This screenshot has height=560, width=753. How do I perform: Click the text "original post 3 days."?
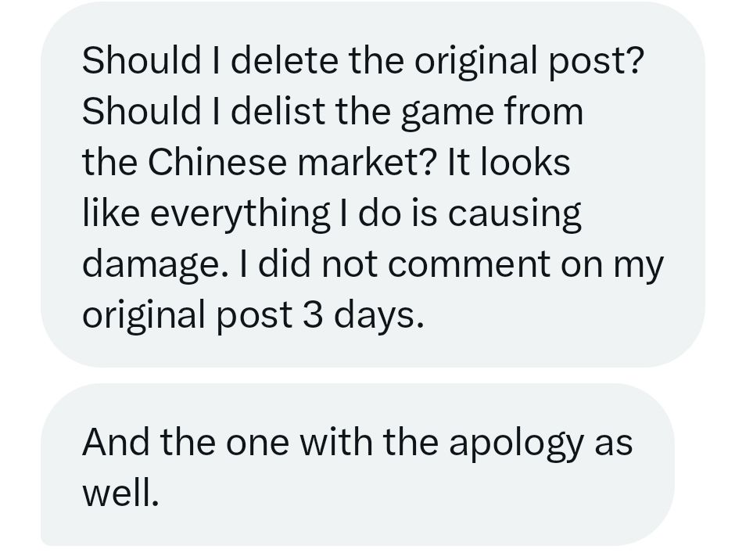point(253,314)
